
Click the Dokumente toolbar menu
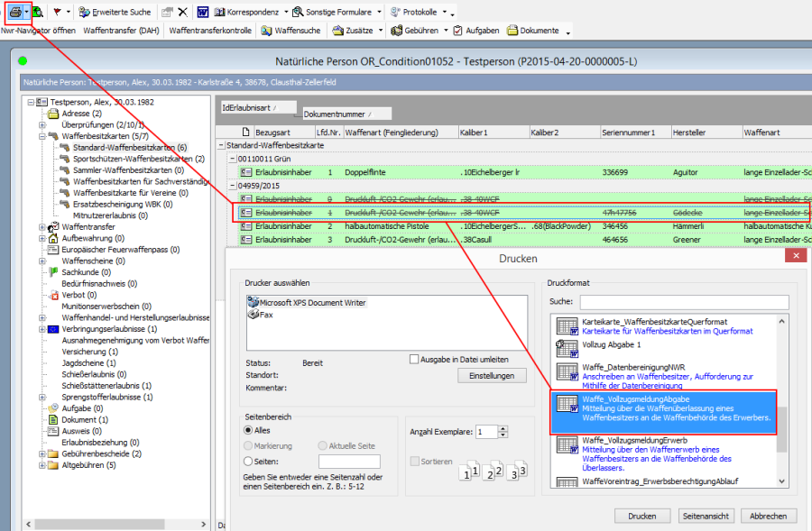coord(538,30)
